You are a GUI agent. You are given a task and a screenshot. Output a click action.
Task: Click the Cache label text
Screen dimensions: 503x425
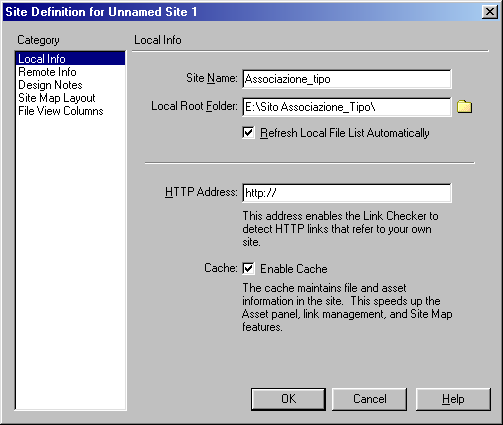point(221,268)
